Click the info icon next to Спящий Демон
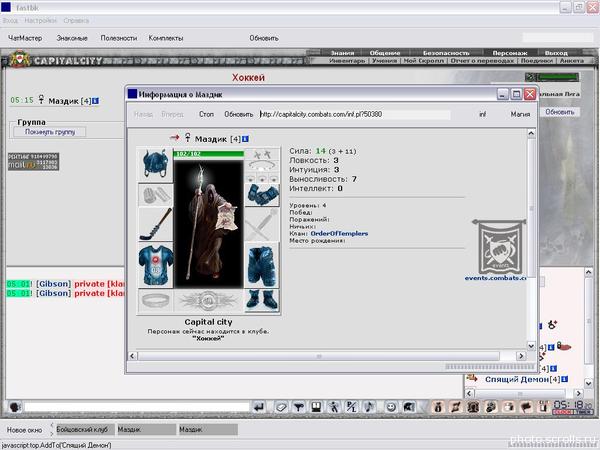600x450 pixels. (564, 379)
